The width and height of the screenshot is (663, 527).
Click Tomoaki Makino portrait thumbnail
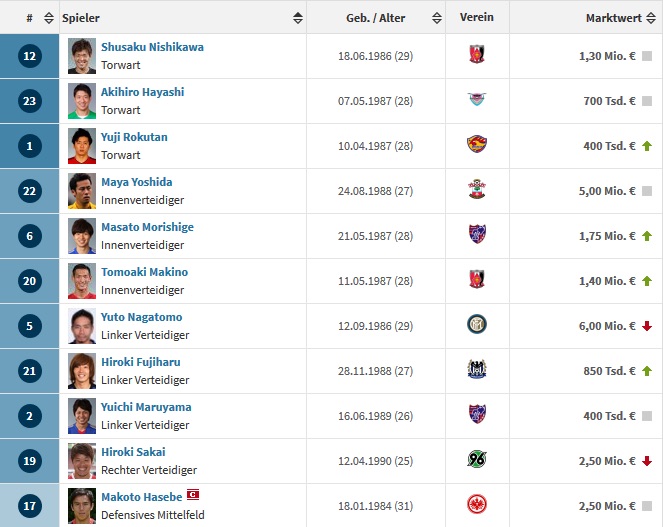pyautogui.click(x=82, y=281)
